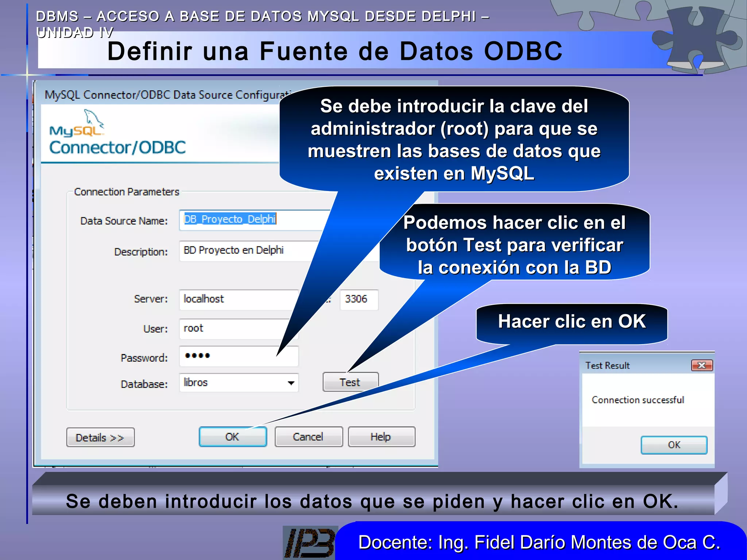Expand the Details >> section
Image resolution: width=747 pixels, height=560 pixels.
click(x=100, y=437)
